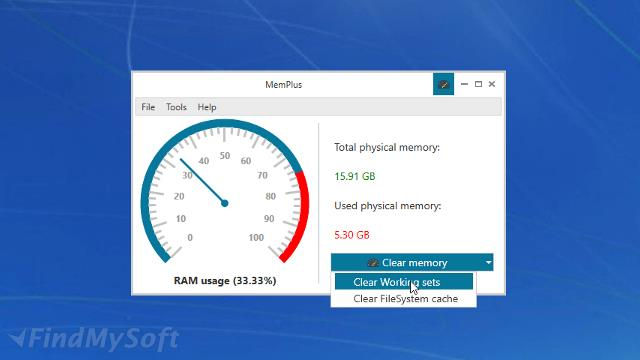
Task: Minimize the MemPlus window
Action: point(464,84)
